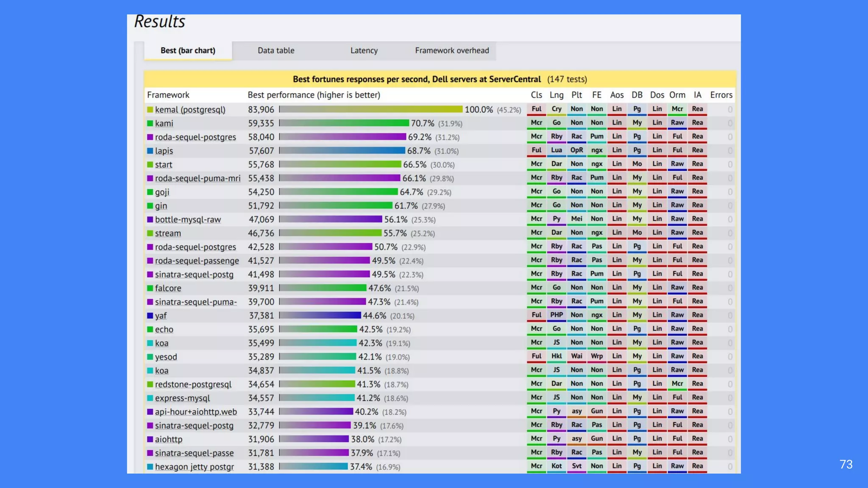This screenshot has width=868, height=488.
Task: Click the PHP language tag in yaf row
Action: tap(556, 315)
